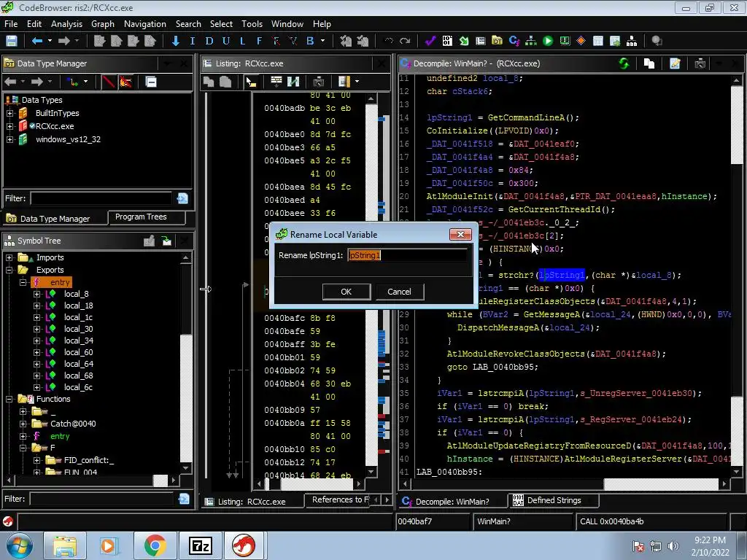Image resolution: width=747 pixels, height=560 pixels.
Task: Click the Symbol Tree green arrow icon
Action: coord(166,241)
